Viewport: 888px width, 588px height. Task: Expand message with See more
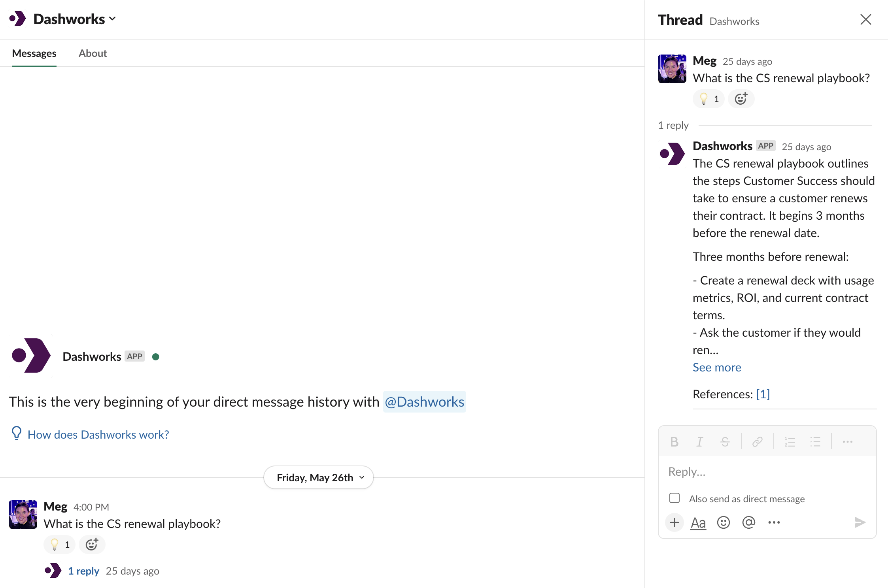coord(716,367)
